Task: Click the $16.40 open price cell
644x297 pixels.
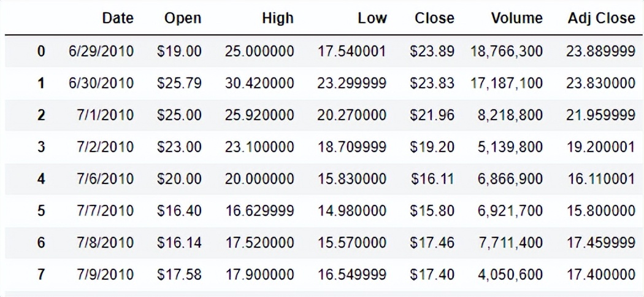Action: coord(179,210)
